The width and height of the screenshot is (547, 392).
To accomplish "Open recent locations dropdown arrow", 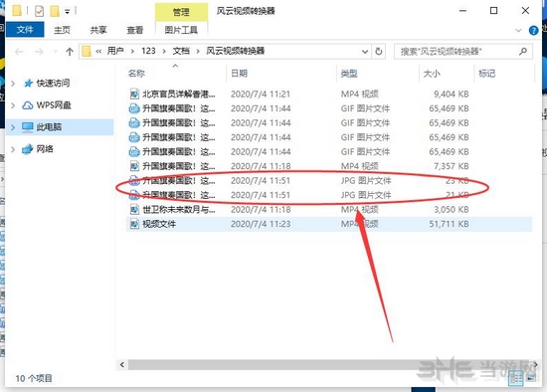I will 55,52.
